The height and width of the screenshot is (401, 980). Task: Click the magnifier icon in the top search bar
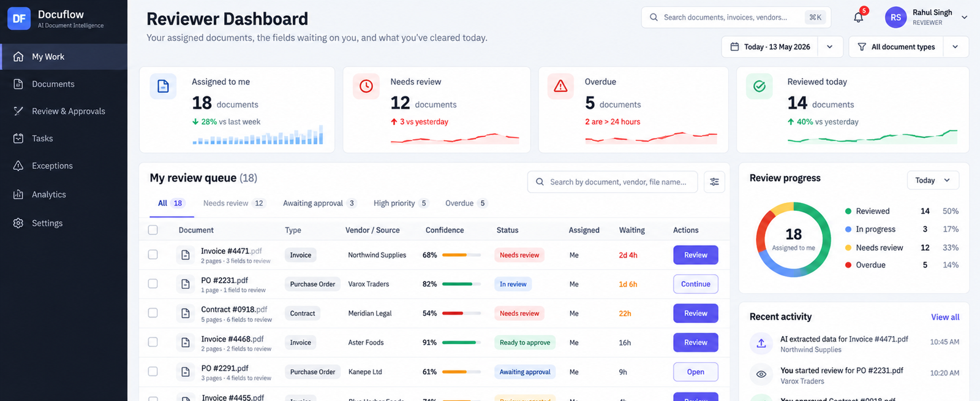pos(654,17)
